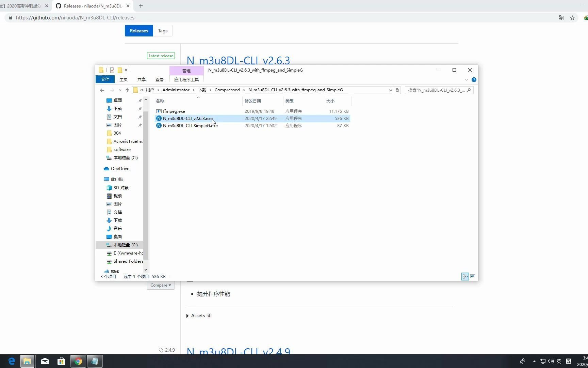
Task: Sort files by 修改日期 column
Action: (x=263, y=101)
